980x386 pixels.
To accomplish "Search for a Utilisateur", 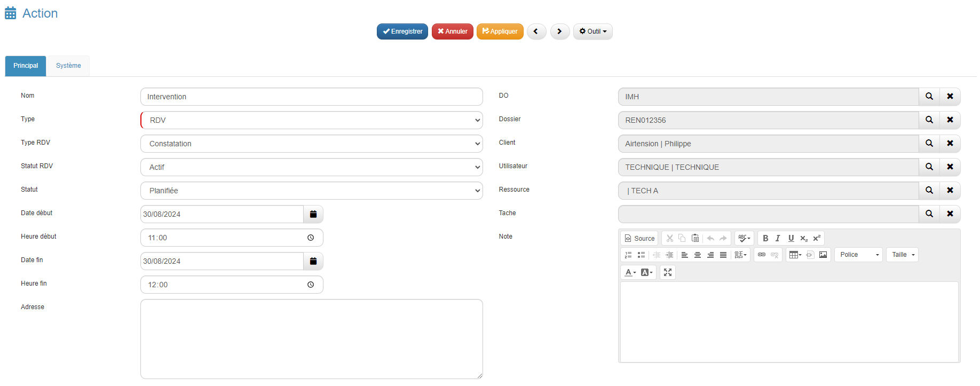I will (929, 167).
